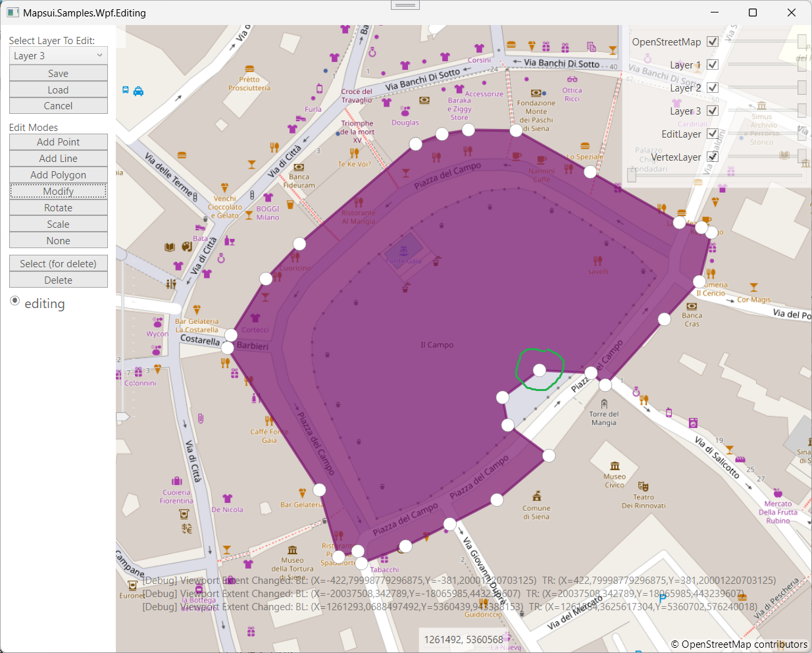Open the layer selection dropdown showing Layer 3
The image size is (812, 653).
58,55
